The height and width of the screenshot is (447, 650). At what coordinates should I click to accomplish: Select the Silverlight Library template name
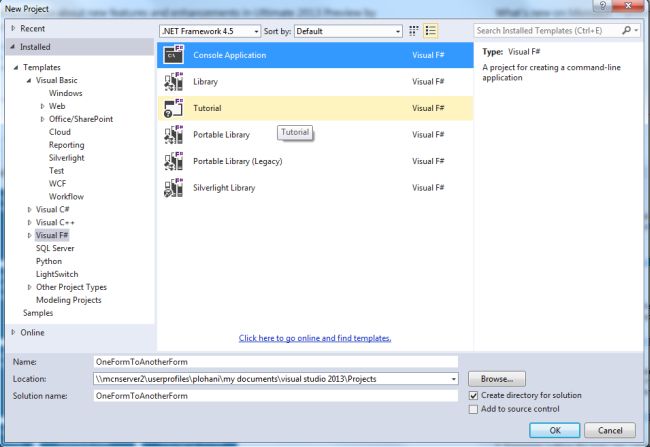(224, 187)
